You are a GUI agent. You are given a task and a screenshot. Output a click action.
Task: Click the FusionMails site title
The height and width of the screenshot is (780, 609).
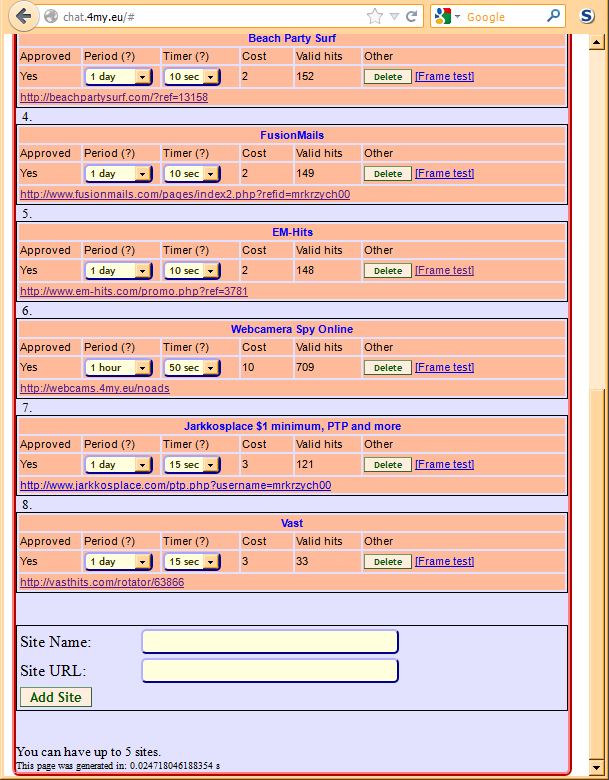[292, 135]
